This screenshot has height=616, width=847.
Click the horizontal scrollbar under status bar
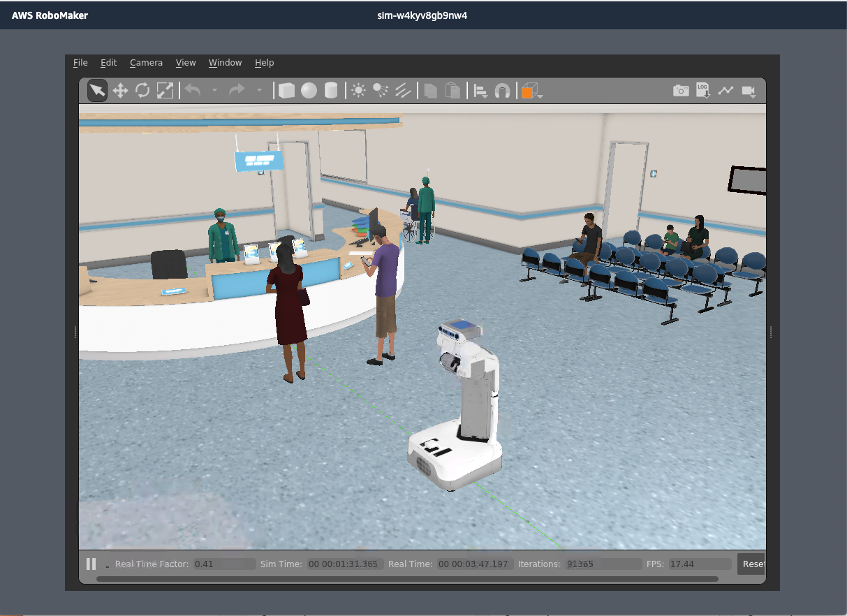click(407, 578)
